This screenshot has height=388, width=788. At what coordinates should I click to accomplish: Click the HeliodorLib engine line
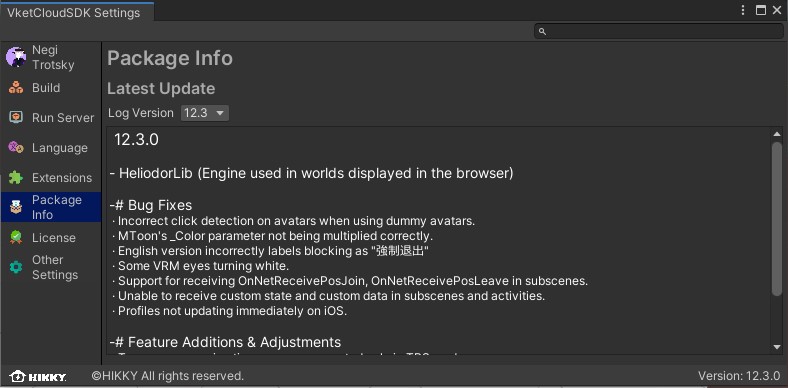(x=312, y=173)
